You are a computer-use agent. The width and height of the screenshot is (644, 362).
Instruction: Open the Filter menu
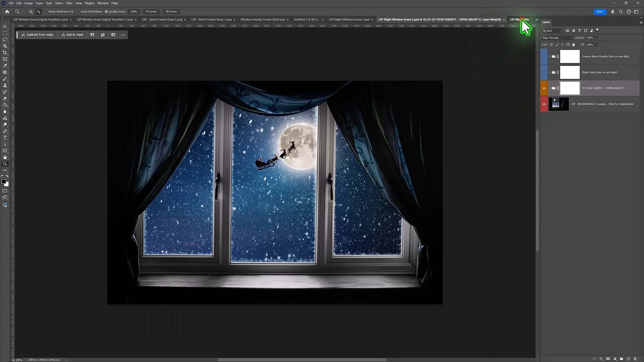click(x=69, y=3)
